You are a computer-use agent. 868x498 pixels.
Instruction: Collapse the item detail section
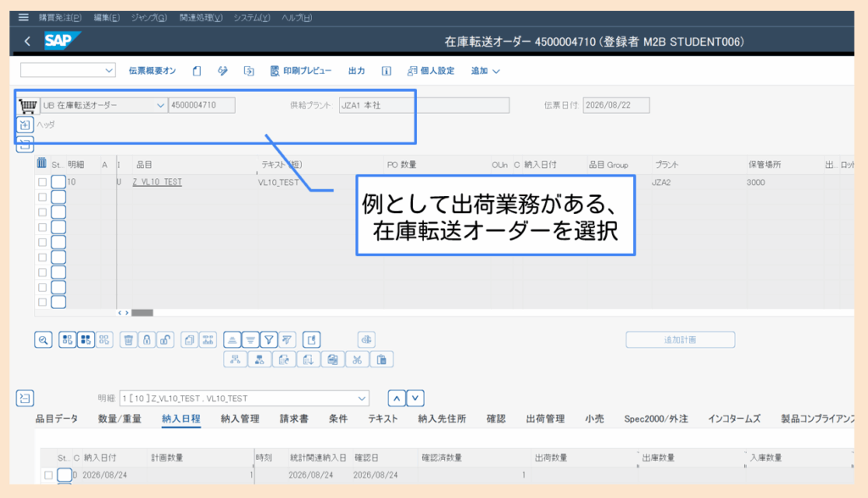tap(25, 398)
